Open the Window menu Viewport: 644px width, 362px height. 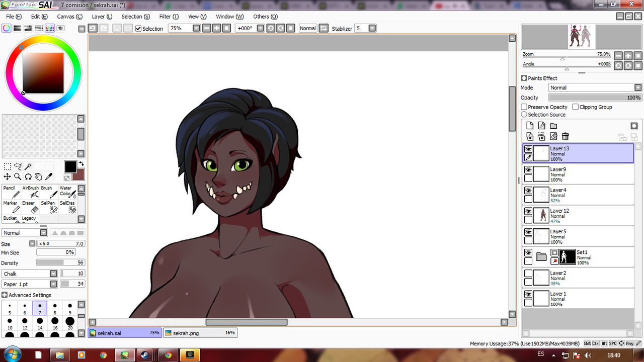(x=229, y=17)
